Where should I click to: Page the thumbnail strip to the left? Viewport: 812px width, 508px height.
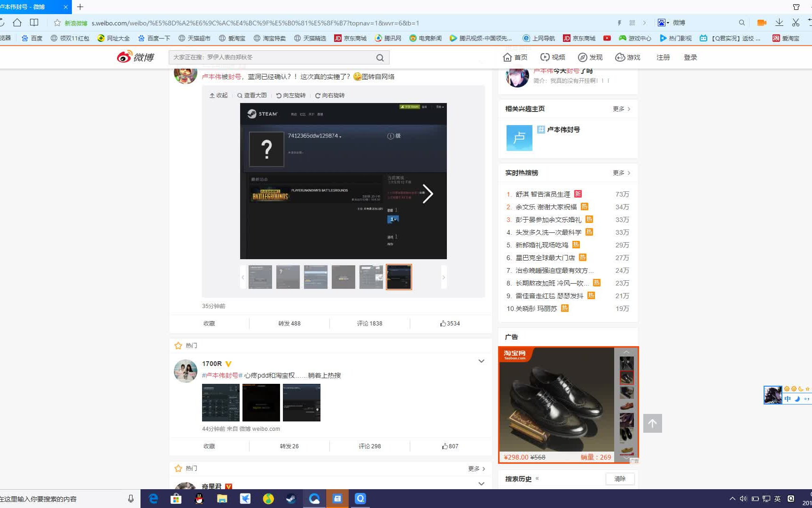243,277
